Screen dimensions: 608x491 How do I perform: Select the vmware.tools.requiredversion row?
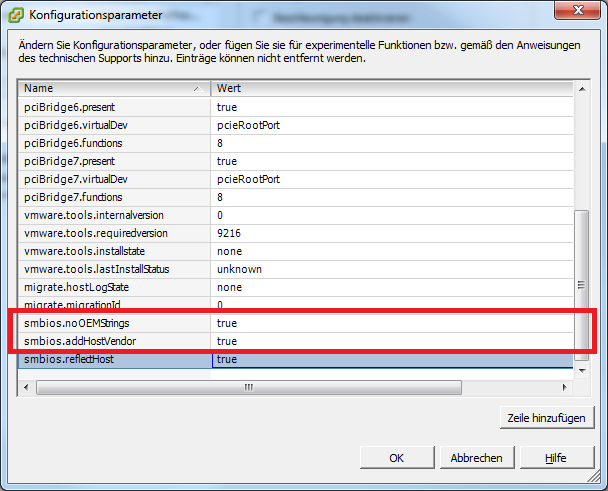pos(114,233)
